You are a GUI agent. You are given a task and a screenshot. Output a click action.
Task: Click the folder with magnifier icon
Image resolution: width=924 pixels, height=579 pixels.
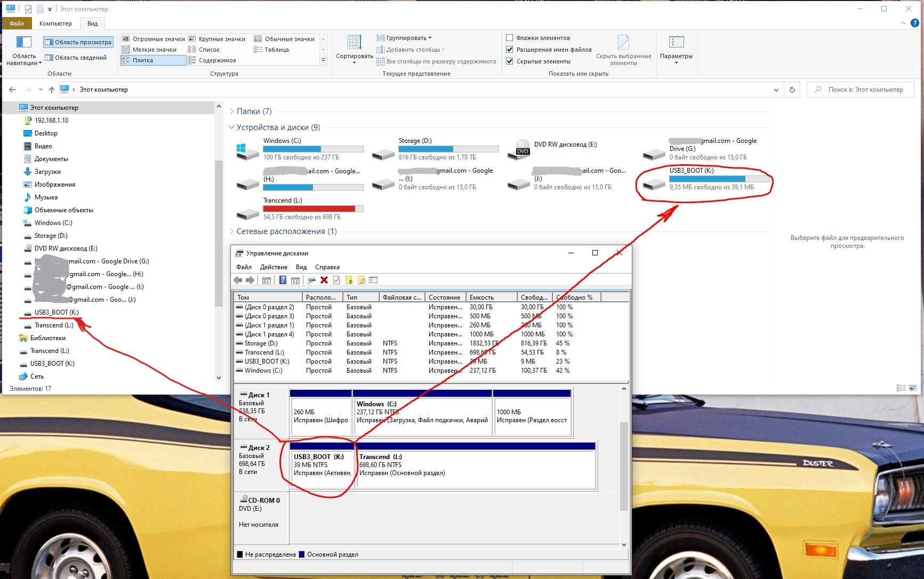click(x=361, y=280)
